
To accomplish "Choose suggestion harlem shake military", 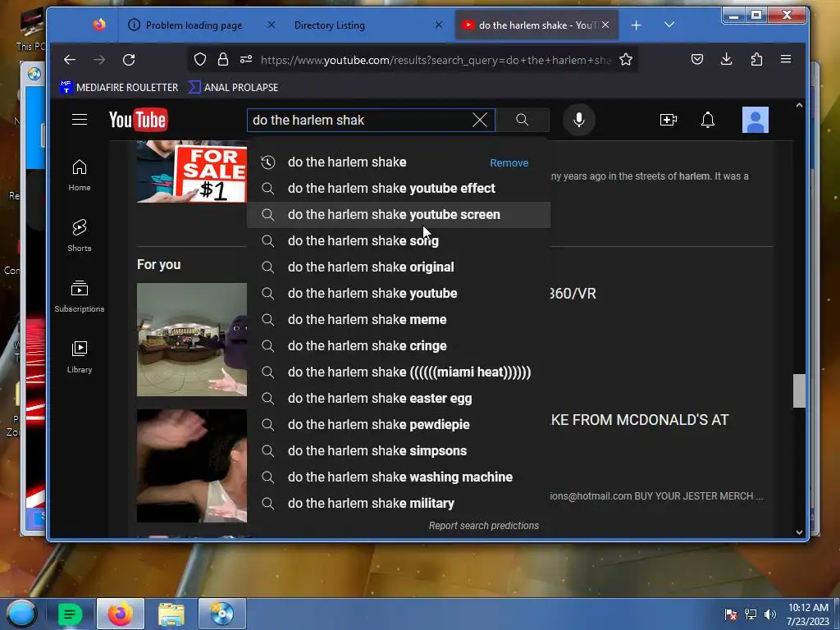I will pyautogui.click(x=398, y=504).
